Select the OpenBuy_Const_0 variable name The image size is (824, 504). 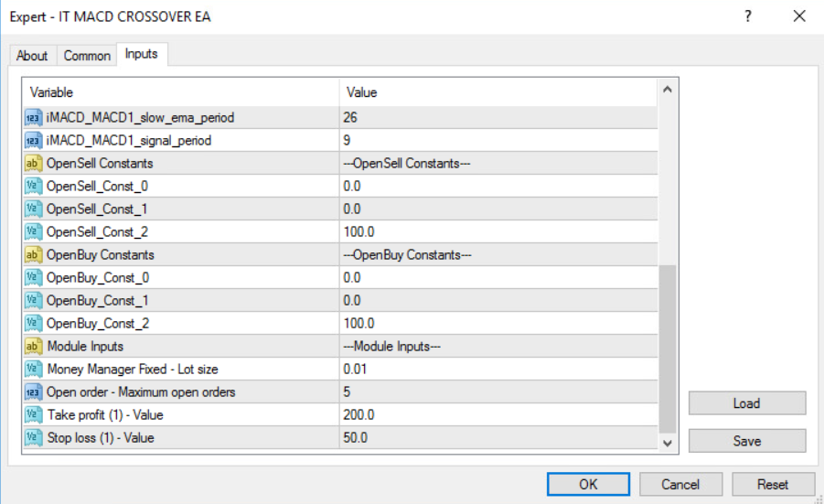pyautogui.click(x=98, y=278)
